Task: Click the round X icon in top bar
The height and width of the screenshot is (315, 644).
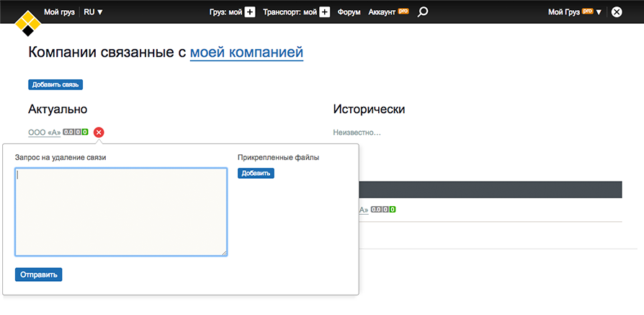Action: click(617, 12)
